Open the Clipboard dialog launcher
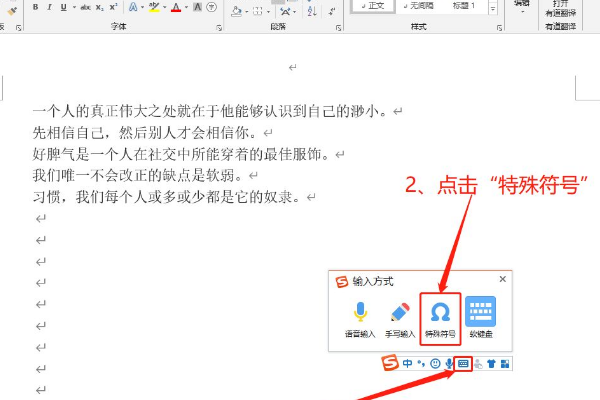The image size is (600, 400). 18,28
